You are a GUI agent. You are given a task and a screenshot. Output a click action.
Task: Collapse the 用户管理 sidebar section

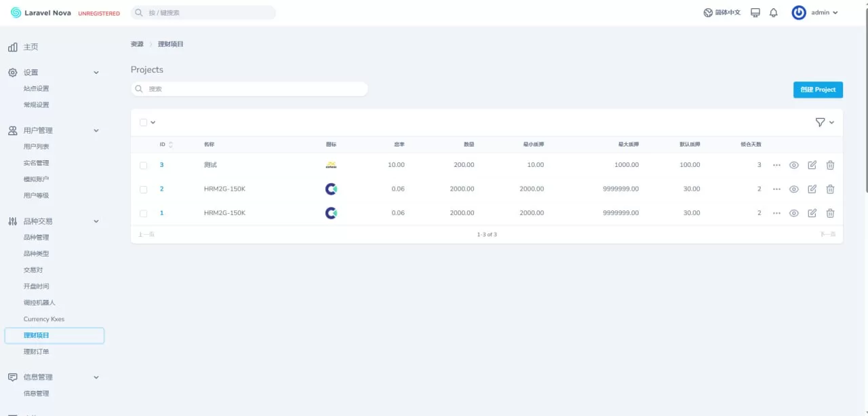96,130
